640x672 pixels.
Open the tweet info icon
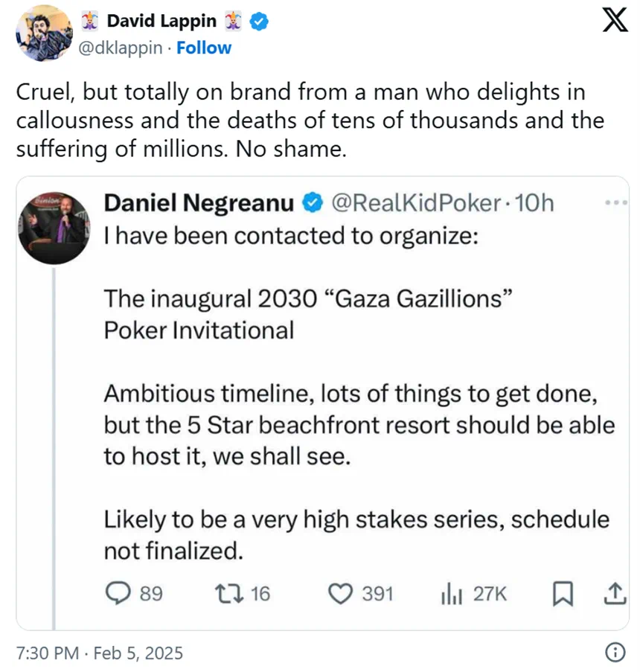(x=615, y=653)
